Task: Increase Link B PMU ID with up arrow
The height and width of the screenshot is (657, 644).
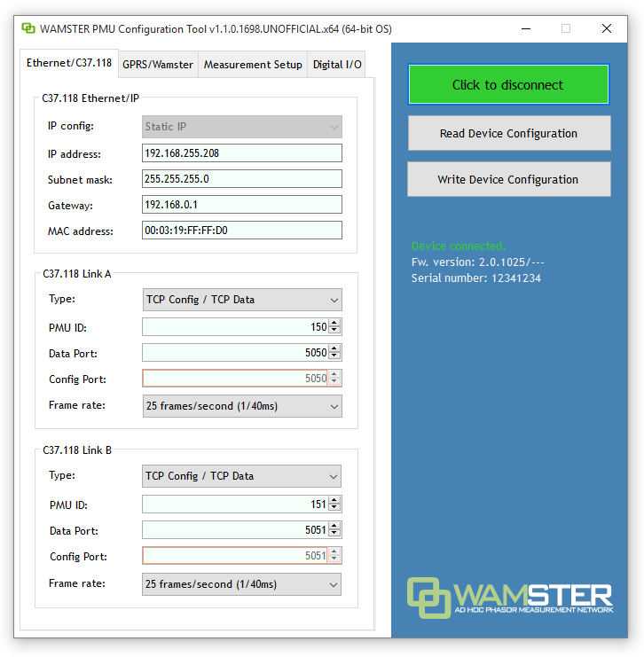Action: [334, 500]
